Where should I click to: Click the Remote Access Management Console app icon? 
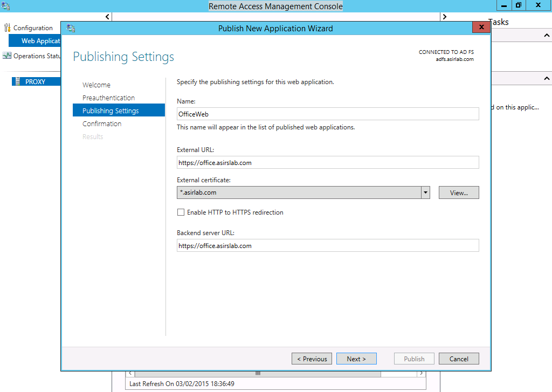tap(5, 6)
